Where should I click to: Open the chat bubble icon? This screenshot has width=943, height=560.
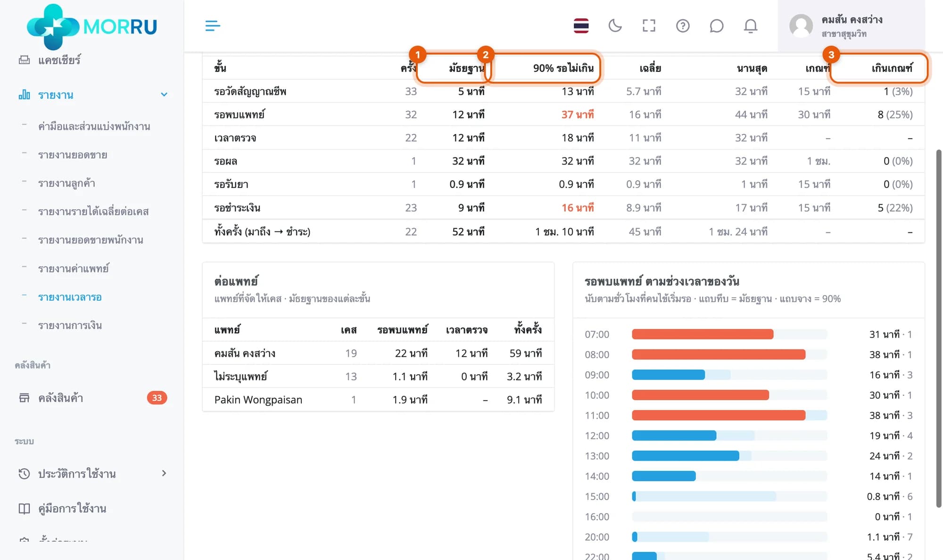[x=716, y=25]
